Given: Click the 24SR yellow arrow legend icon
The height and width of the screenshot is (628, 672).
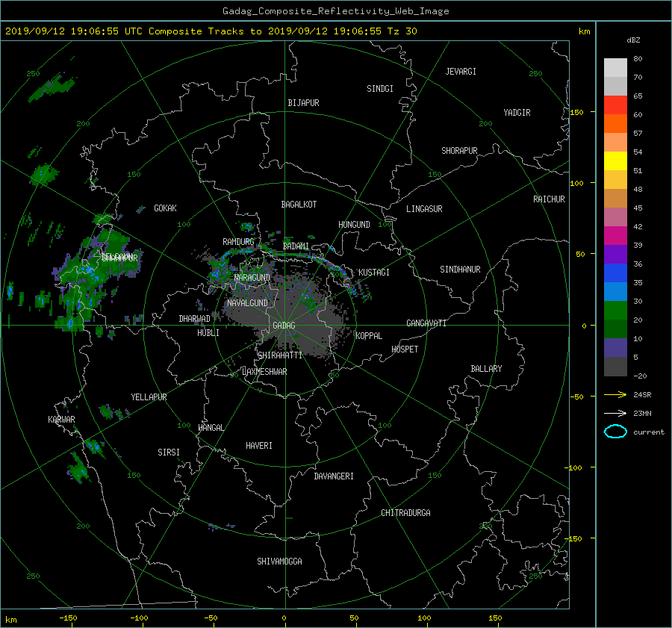Looking at the screenshot, I should coord(615,394).
